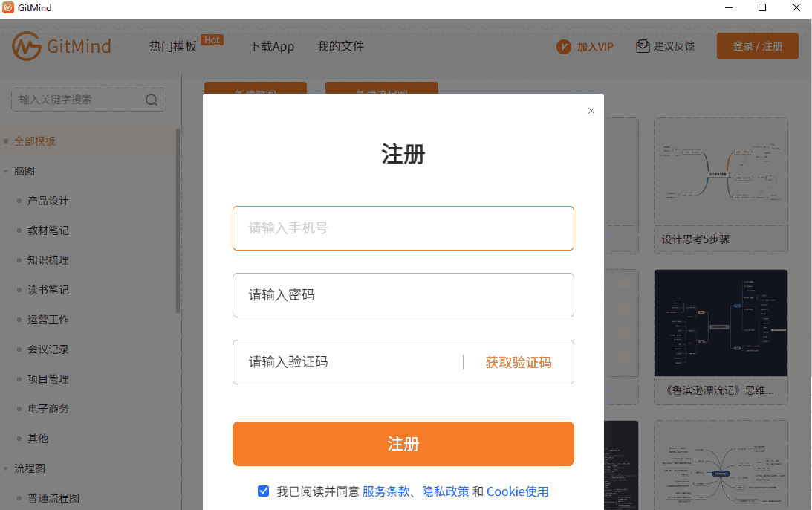The height and width of the screenshot is (510, 812).
Task: Collapse the 流程图 category tree
Action: (6, 468)
